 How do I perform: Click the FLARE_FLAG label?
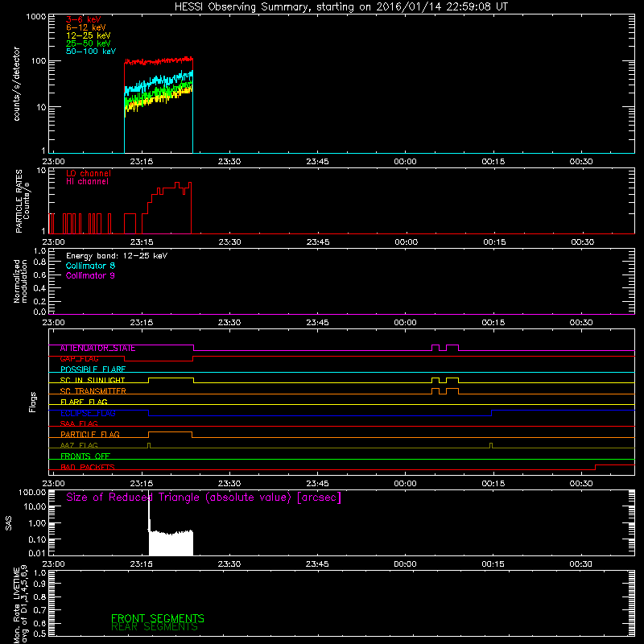pos(84,402)
